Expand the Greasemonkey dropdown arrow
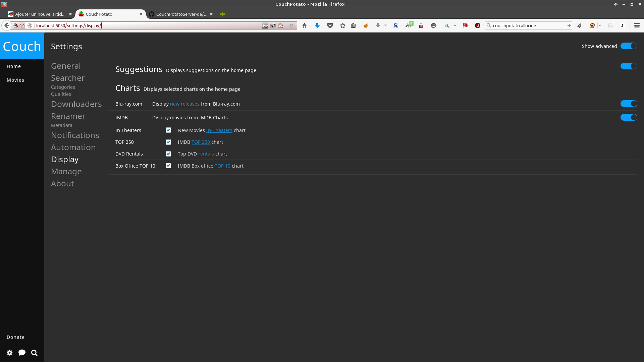Screen dimensions: 644x362 (x=600, y=25)
